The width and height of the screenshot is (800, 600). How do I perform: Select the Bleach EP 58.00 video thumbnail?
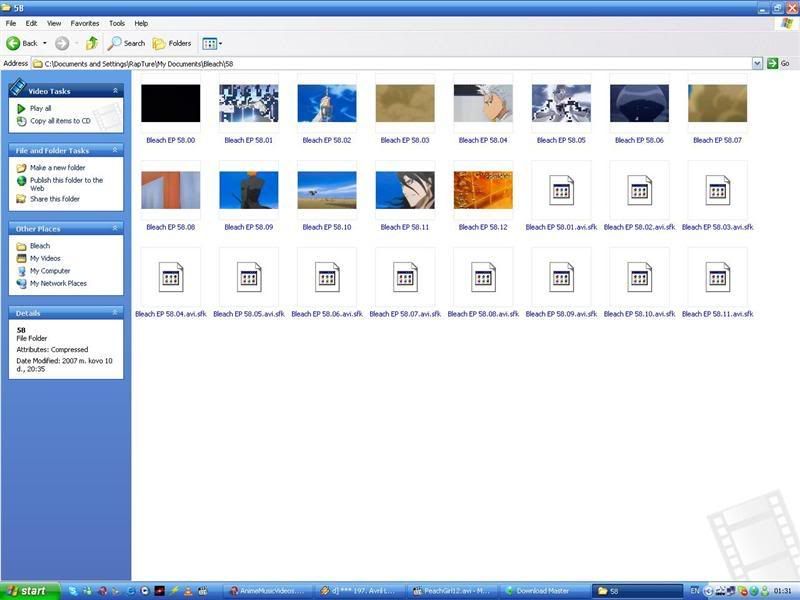coord(170,104)
